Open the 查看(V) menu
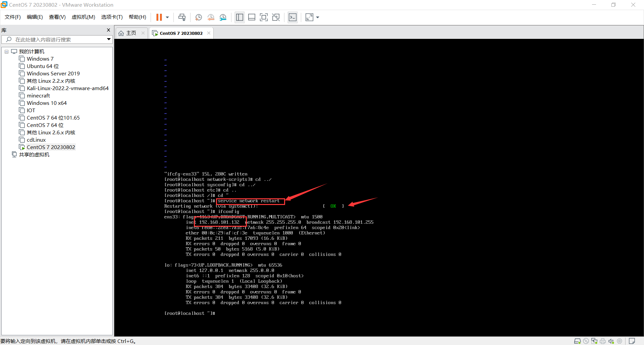The image size is (644, 345). pos(57,17)
